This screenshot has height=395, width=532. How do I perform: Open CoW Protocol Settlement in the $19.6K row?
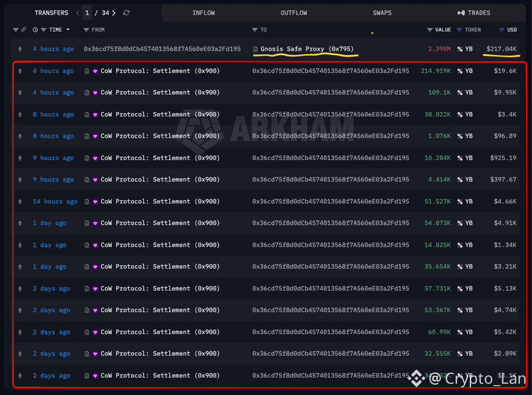160,71
